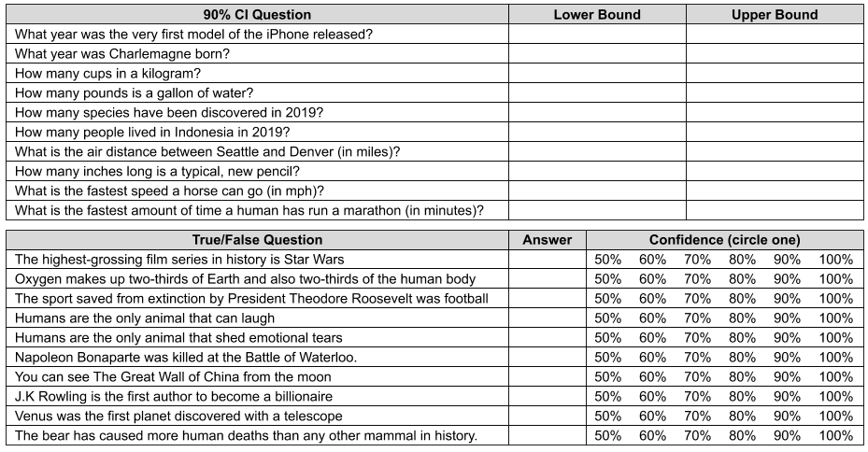868x452 pixels.
Task: Click Answer cell for Star Wars question
Action: coord(548,260)
